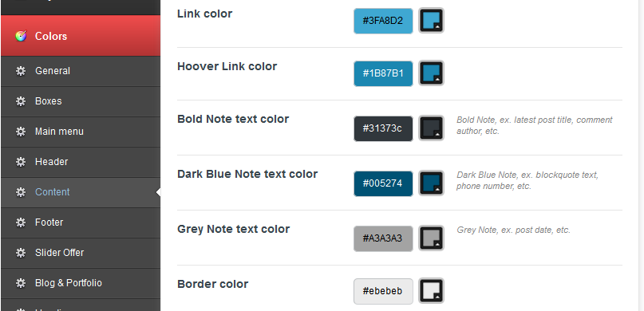
Task: Open Border color picker icon
Action: (431, 291)
